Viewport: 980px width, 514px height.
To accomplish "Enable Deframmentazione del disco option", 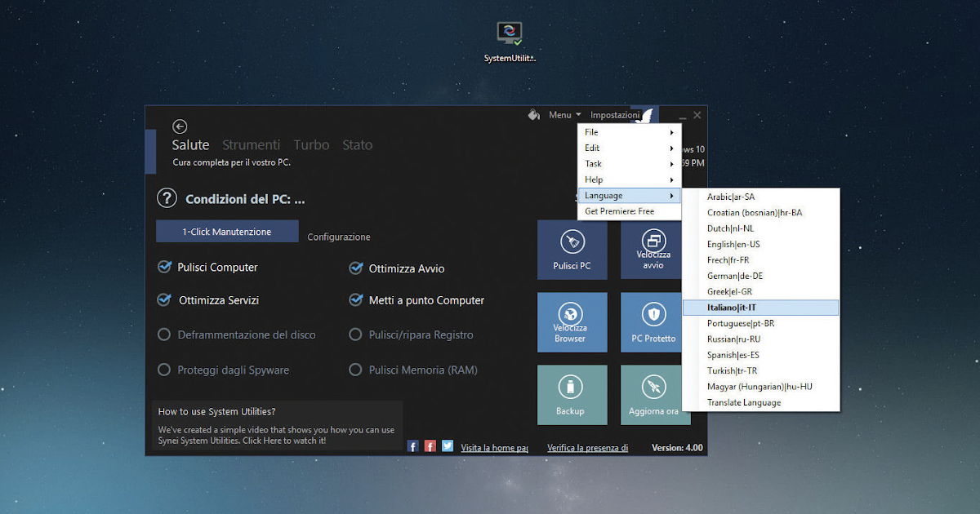I will coord(164,335).
